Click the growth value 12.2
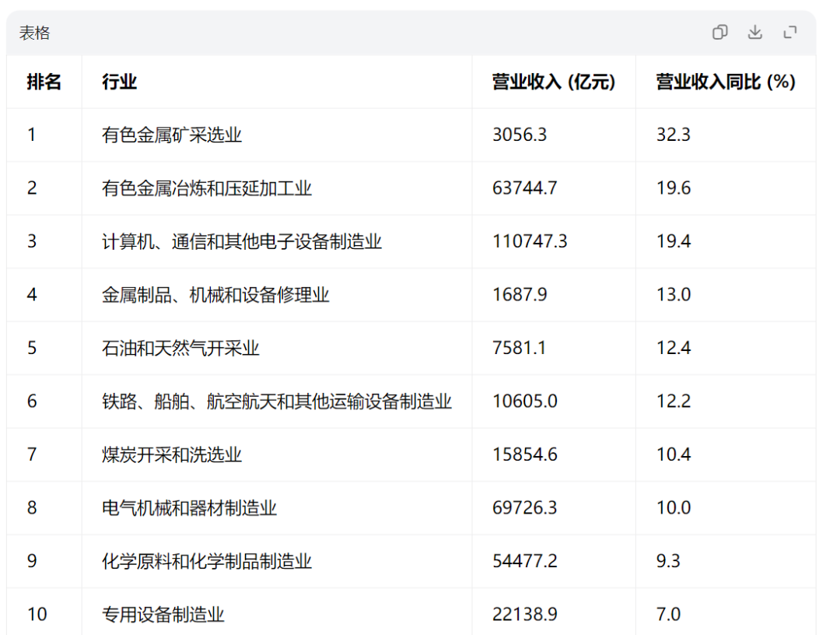The width and height of the screenshot is (840, 635). pyautogui.click(x=674, y=402)
